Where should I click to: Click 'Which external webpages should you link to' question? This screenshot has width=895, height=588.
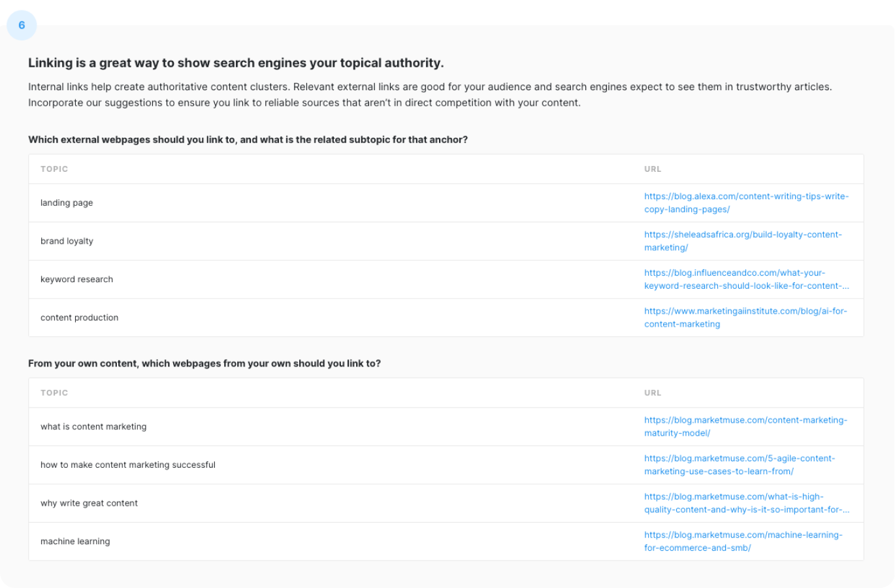pos(248,140)
